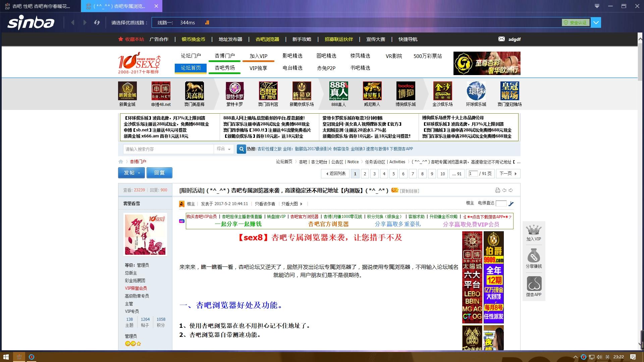
Task: Click the network icon in system tray
Action: [x=592, y=357]
